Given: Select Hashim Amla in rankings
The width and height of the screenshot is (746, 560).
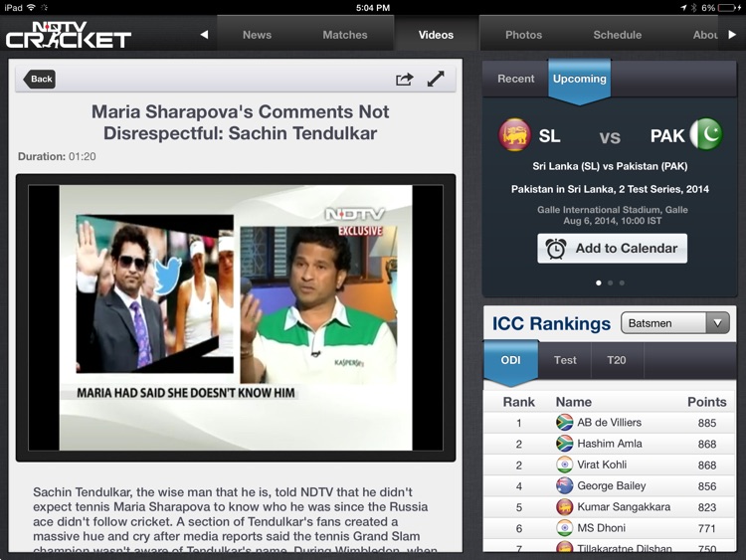Looking at the screenshot, I should pyautogui.click(x=610, y=444).
